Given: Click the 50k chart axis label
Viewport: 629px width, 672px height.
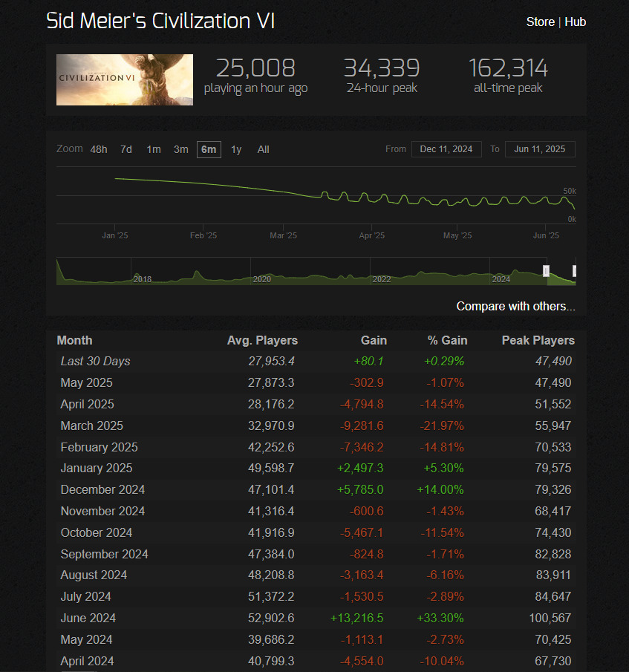Looking at the screenshot, I should point(570,191).
